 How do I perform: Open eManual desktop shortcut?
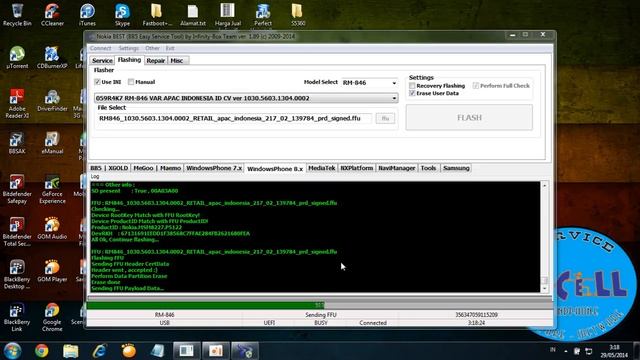52,143
